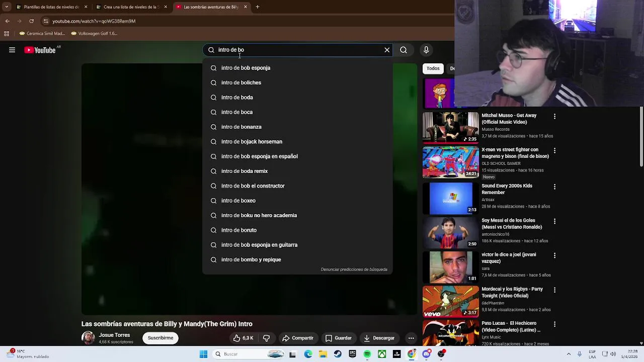Screen dimensions: 644x362
Task: Select 'intro de bonanza' suggestion
Action: 297,127
